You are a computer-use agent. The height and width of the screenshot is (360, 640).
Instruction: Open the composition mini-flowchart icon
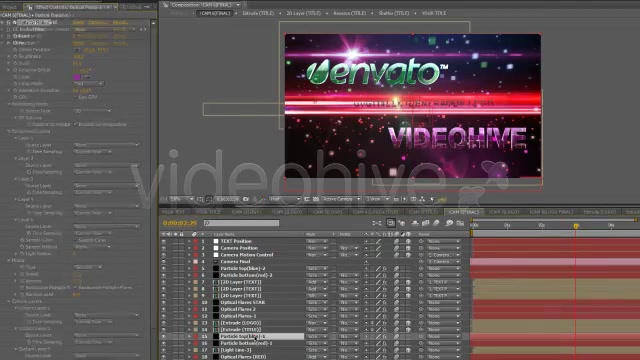[377, 223]
